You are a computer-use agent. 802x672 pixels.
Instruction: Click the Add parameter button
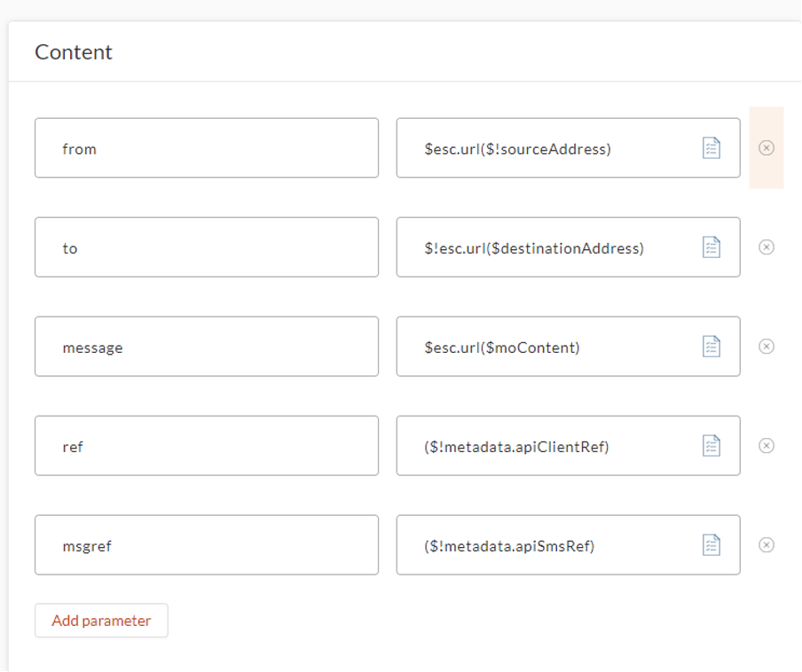pyautogui.click(x=100, y=621)
